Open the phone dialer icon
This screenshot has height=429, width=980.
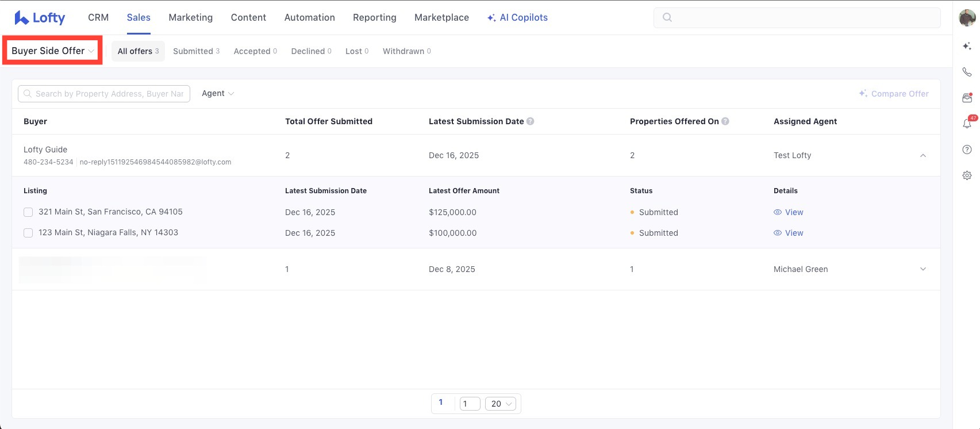(x=967, y=72)
